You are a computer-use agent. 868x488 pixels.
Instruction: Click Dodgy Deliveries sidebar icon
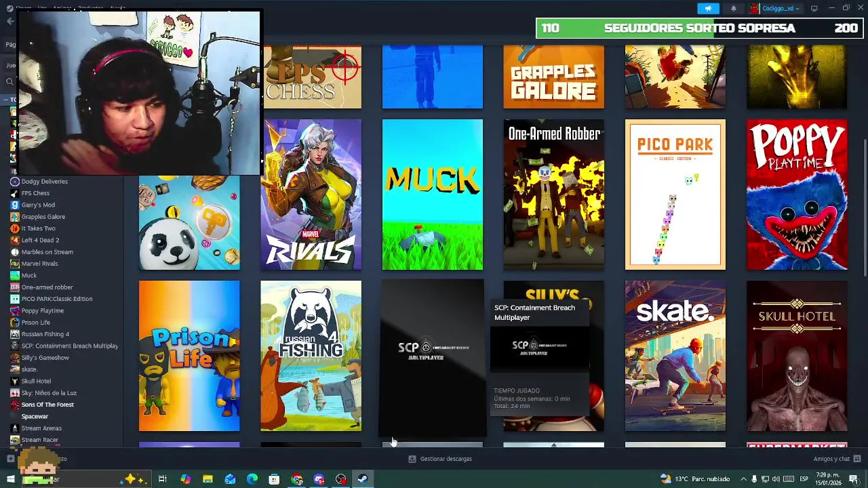(15, 182)
